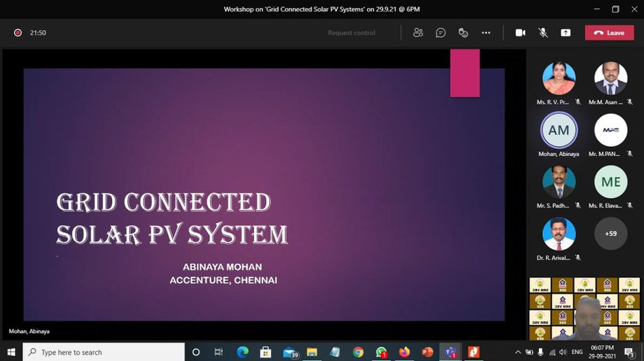Viewport: 644px width, 361px height.
Task: Click the workshop meeting title in title bar
Action: (321, 9)
